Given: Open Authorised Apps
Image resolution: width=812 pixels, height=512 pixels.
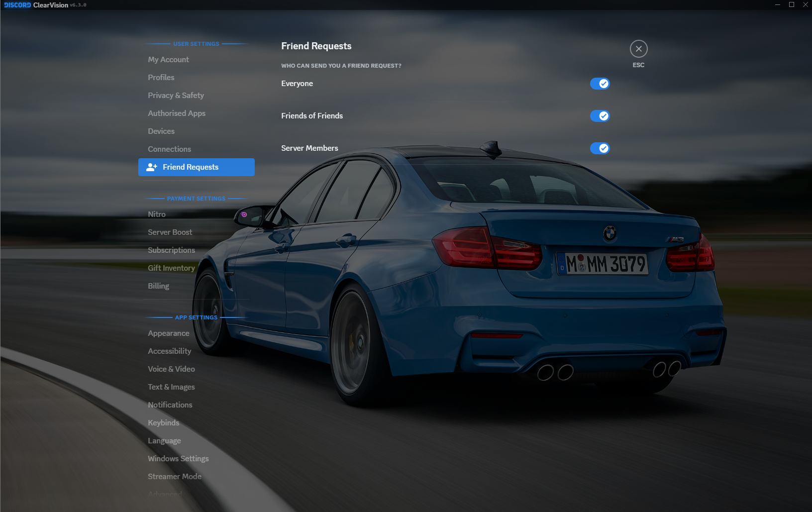Looking at the screenshot, I should tap(197, 113).
